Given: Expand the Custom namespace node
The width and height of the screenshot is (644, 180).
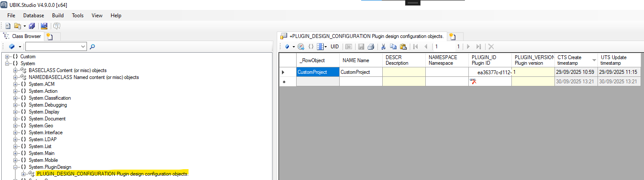Looking at the screenshot, I should coord(7,57).
